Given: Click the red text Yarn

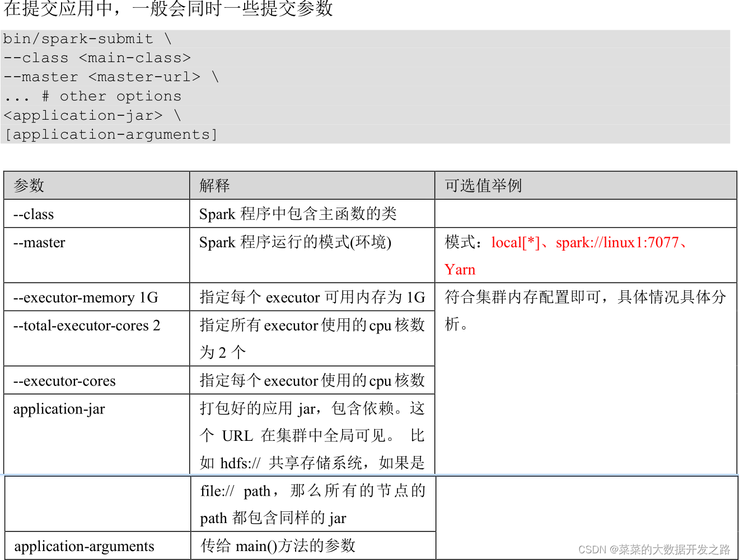Looking at the screenshot, I should pyautogui.click(x=460, y=270).
